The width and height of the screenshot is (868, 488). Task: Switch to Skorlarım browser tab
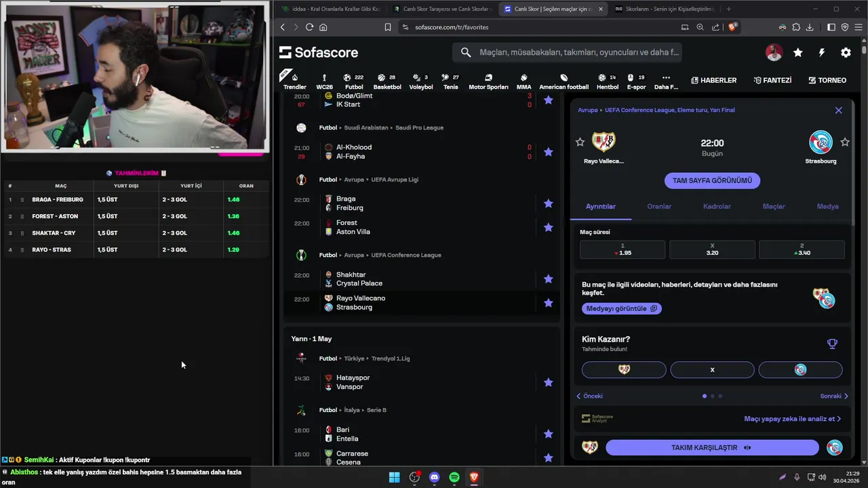665,9
